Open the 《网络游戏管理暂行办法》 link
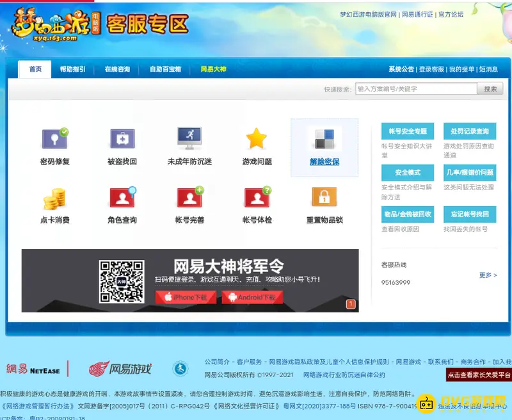The width and height of the screenshot is (512, 420). (x=38, y=407)
